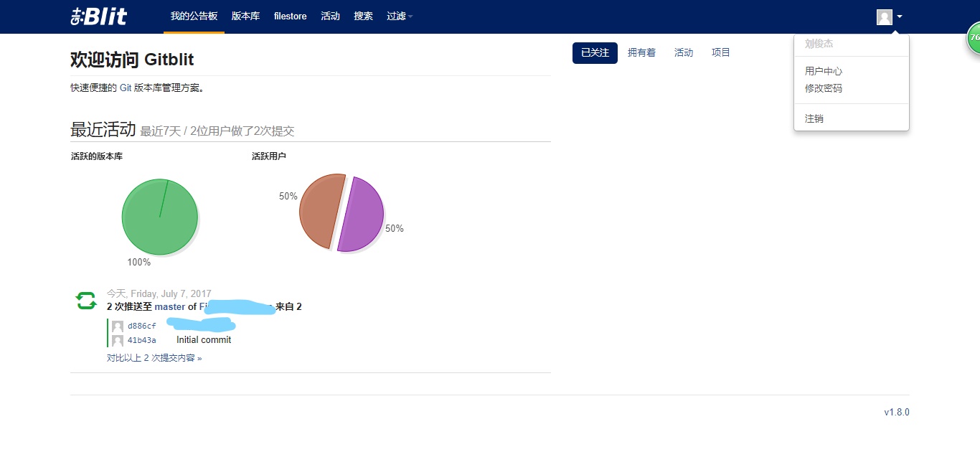Switch to the 项目 tab

pos(721,52)
